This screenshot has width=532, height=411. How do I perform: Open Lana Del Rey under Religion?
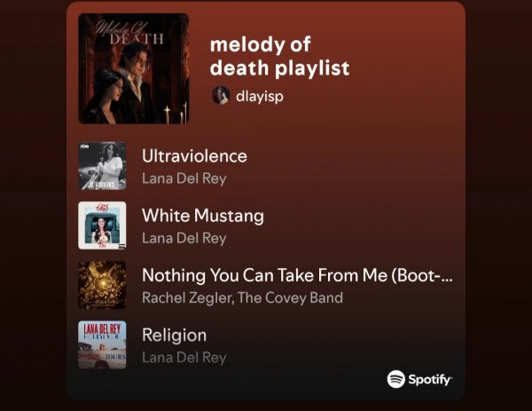[184, 358]
